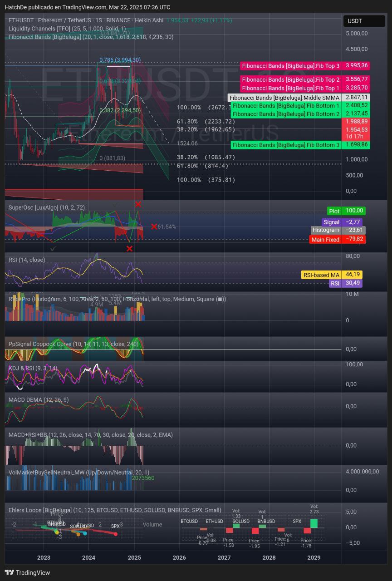
Task: Click the gray checkmark marker in SuperOsc pane
Action: [x=53, y=248]
